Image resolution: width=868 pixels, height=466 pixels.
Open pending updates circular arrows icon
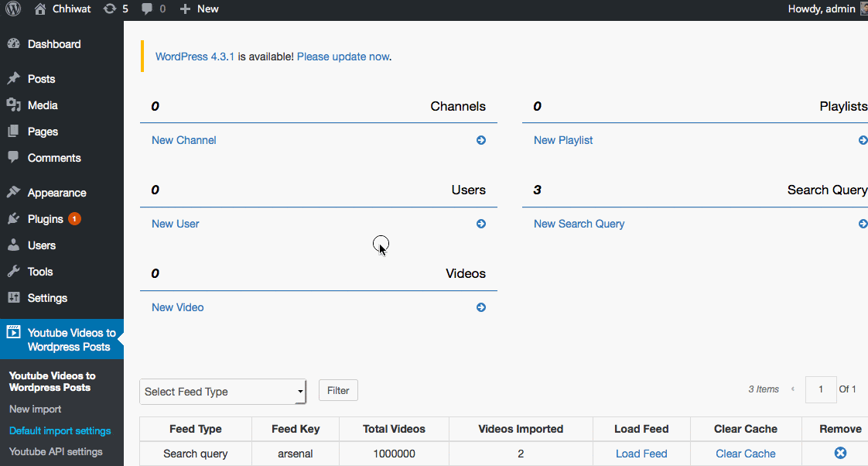tap(110, 9)
